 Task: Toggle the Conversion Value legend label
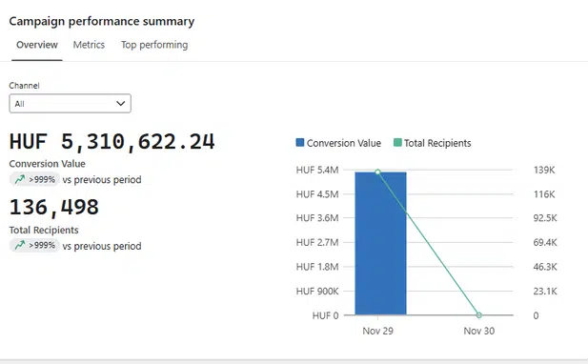pos(343,143)
